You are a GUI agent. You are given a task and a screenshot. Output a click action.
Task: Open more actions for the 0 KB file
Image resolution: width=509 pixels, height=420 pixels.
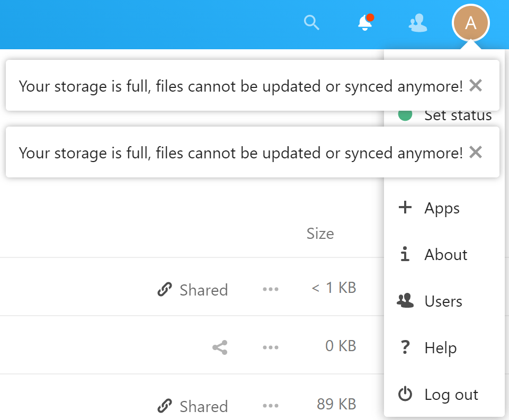pyautogui.click(x=271, y=347)
